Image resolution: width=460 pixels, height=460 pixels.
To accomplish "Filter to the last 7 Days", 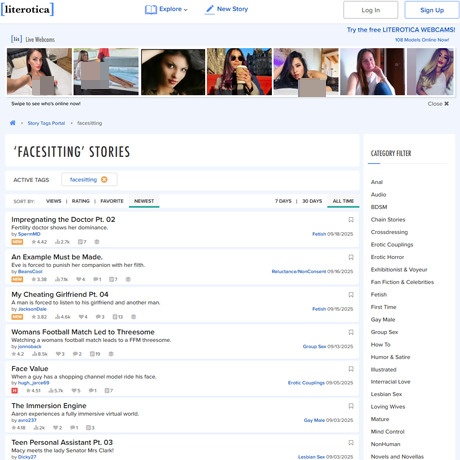I will coord(283,201).
